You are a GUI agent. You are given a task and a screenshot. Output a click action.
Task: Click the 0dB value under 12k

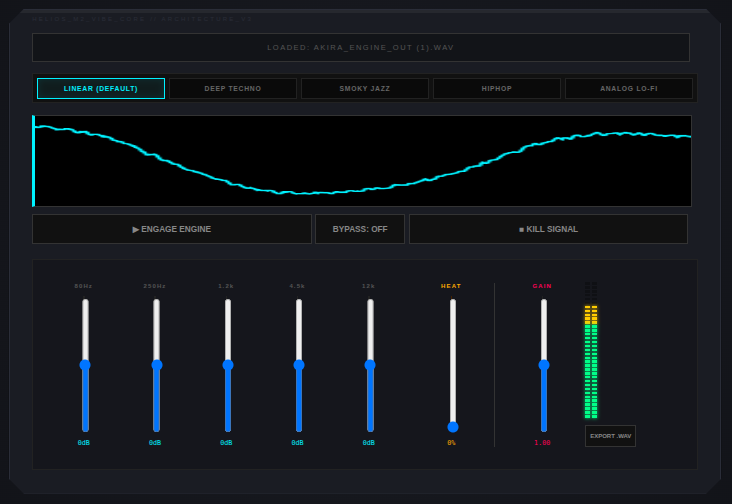point(368,442)
